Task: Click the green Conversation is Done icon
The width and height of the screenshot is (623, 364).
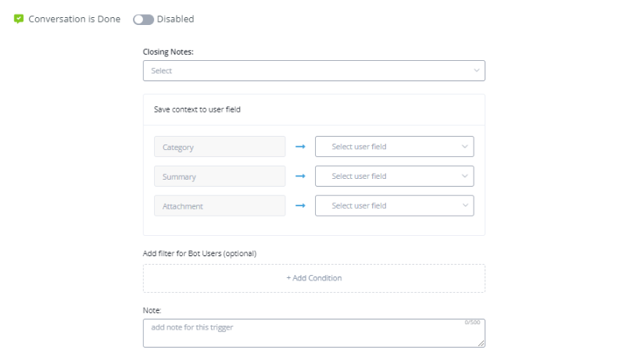Action: (19, 19)
